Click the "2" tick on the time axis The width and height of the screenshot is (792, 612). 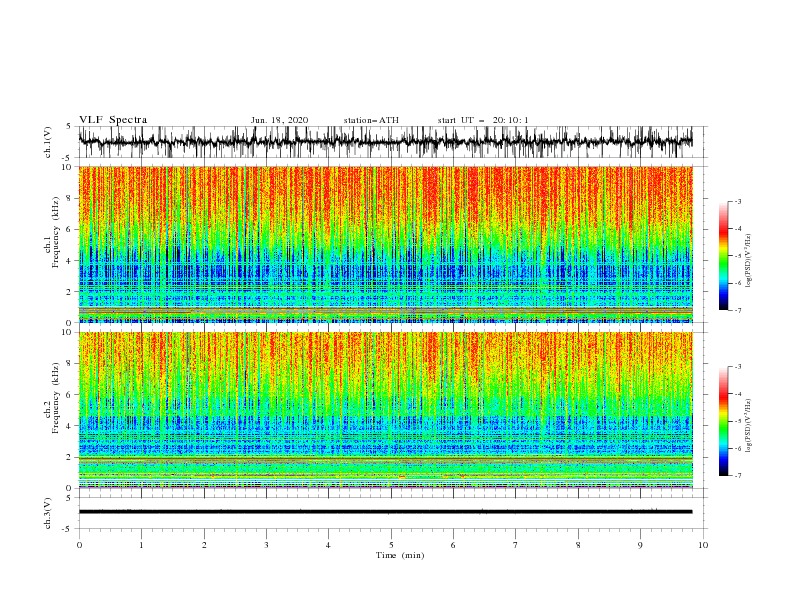[x=204, y=545]
